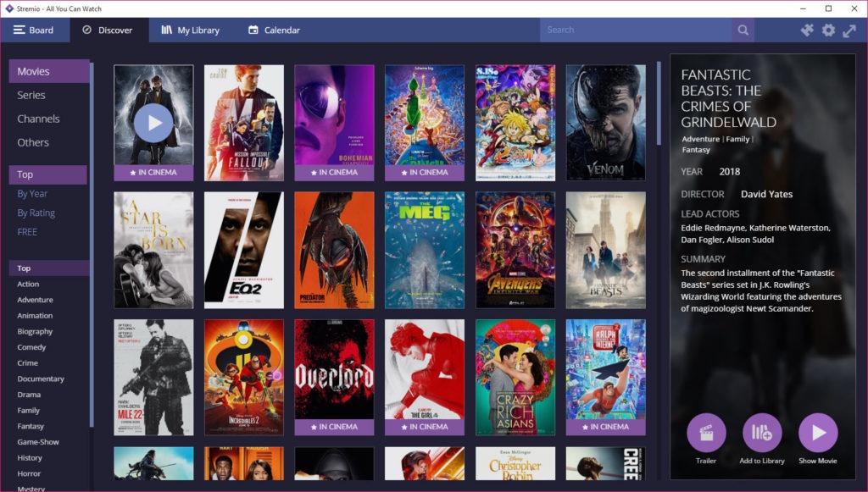
Task: Open A Star Is Born poster
Action: point(153,250)
